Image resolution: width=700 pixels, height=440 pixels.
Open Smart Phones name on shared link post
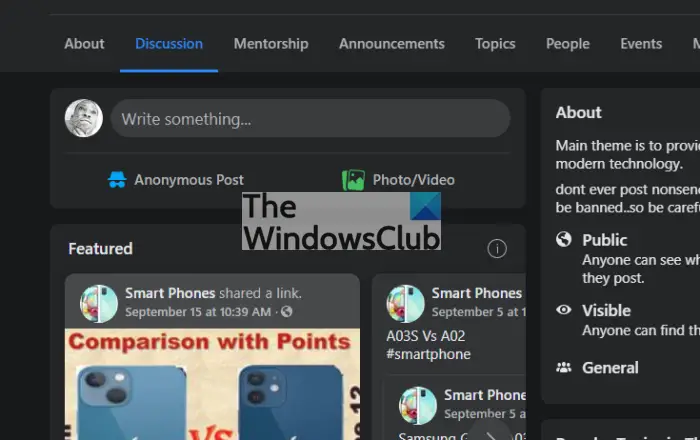(170, 293)
